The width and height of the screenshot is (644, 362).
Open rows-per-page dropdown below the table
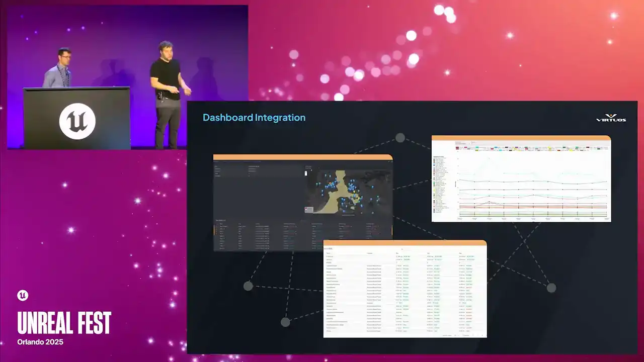click(456, 335)
